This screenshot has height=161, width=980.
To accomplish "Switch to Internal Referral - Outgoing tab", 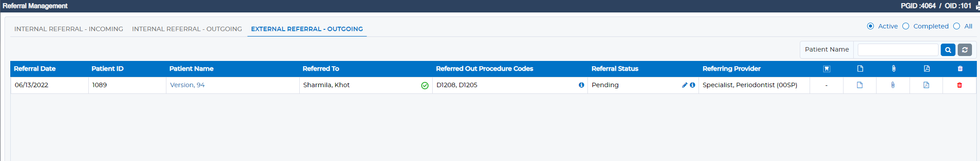I will 187,29.
